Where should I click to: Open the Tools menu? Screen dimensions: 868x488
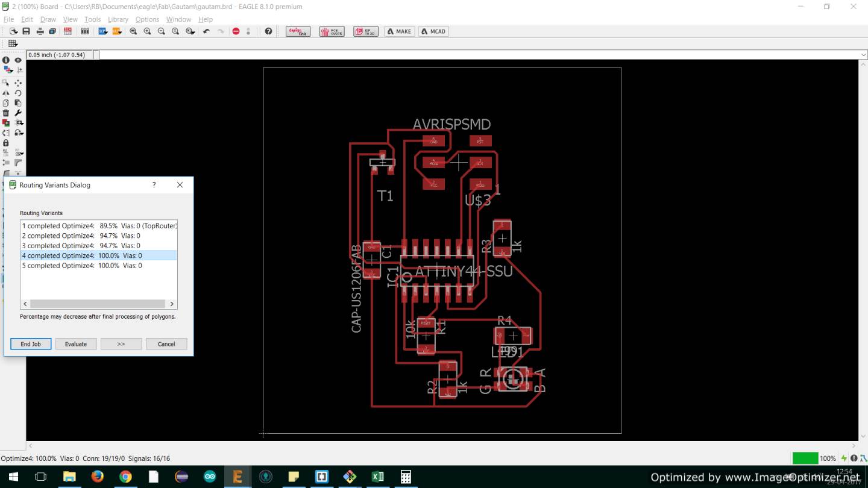pyautogui.click(x=93, y=19)
